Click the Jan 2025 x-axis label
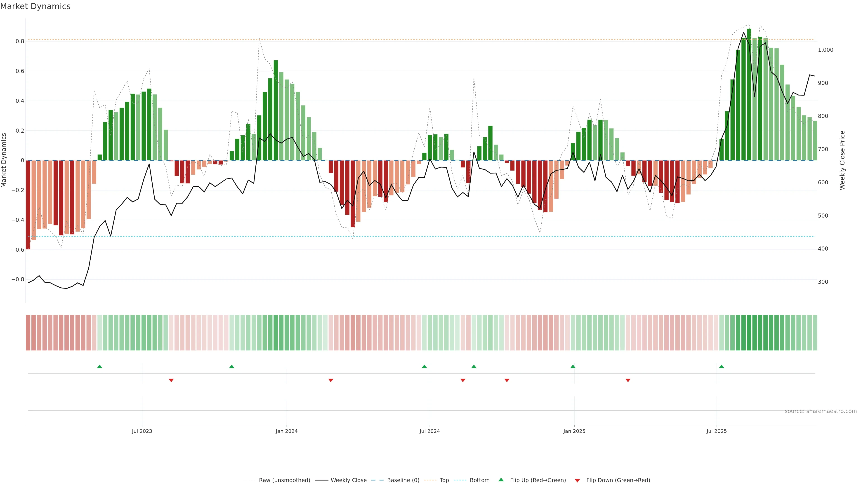 click(x=574, y=431)
